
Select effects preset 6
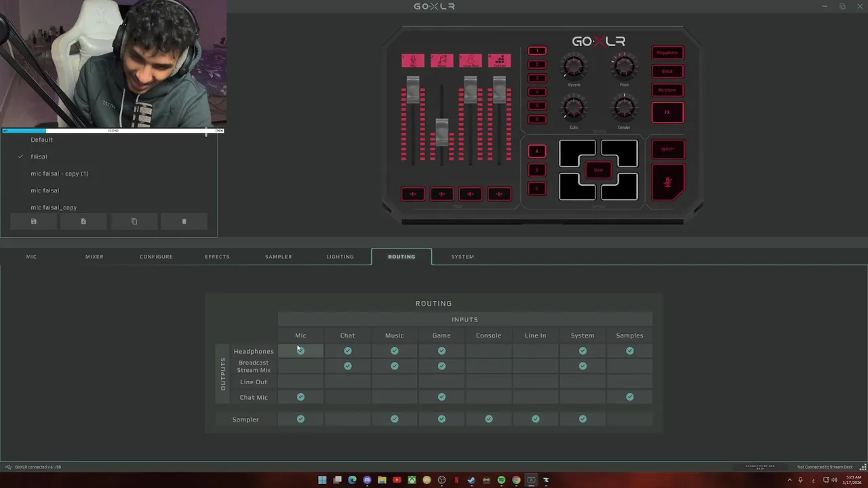(537, 119)
